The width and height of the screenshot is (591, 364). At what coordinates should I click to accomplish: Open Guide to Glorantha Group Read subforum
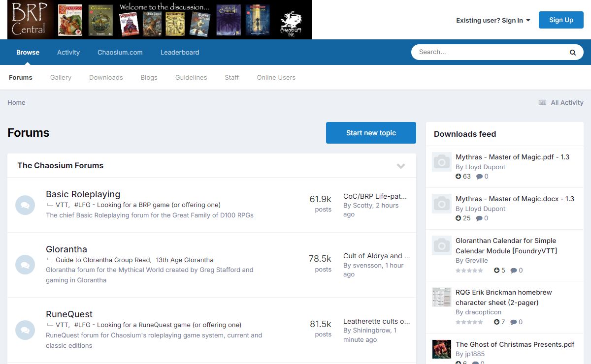pyautogui.click(x=102, y=260)
